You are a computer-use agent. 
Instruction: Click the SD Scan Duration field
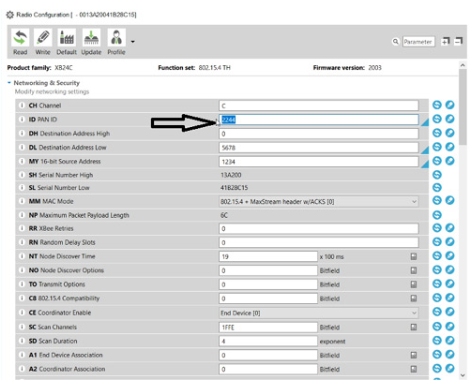(268, 341)
